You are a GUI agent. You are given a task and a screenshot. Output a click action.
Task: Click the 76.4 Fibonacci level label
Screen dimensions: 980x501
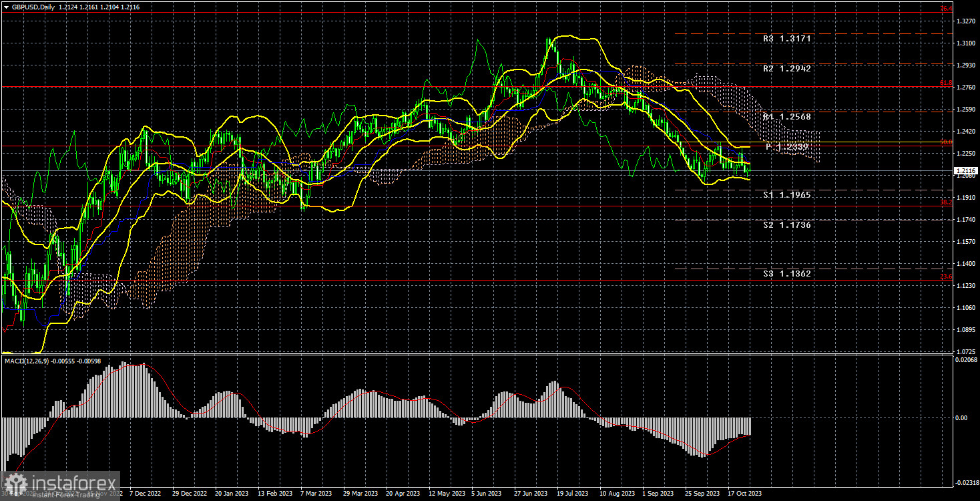[946, 9]
